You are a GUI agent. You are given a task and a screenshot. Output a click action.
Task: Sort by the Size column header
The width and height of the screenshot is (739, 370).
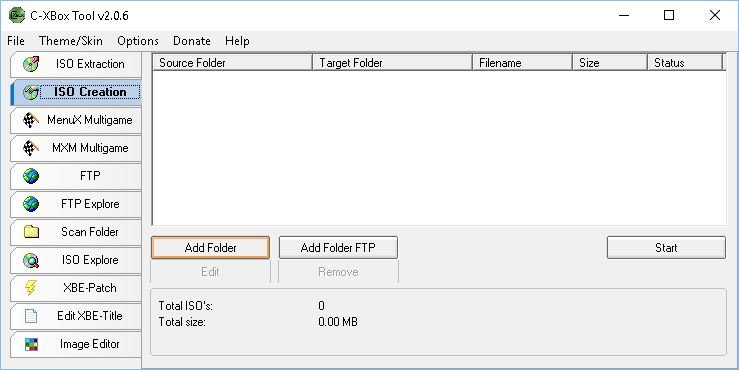(610, 63)
